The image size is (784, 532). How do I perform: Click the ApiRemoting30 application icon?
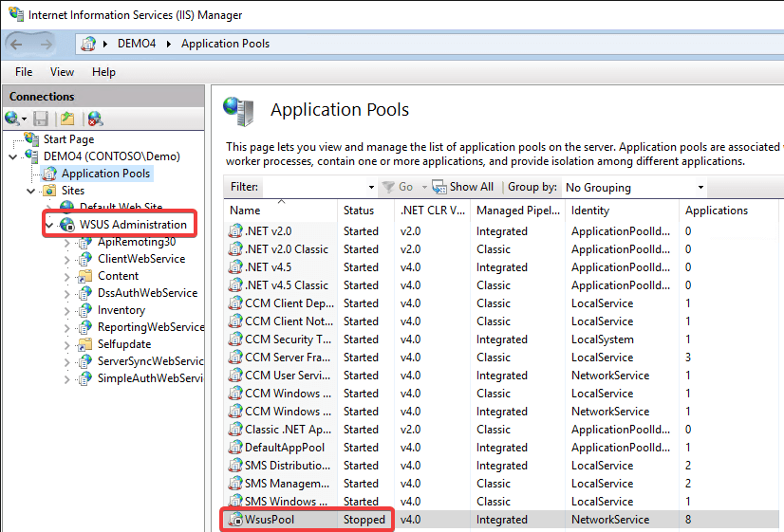(85, 242)
